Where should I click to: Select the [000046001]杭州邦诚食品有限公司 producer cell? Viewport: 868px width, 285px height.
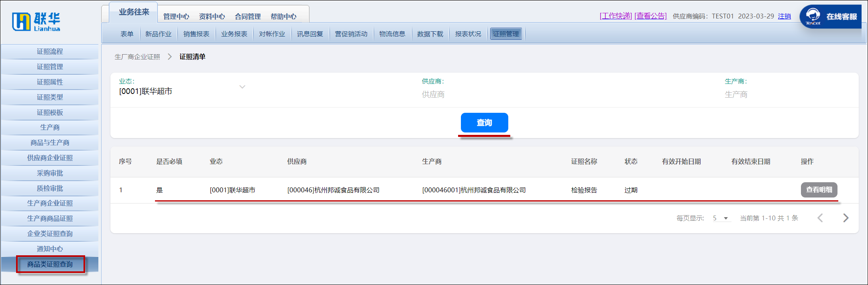[474, 190]
